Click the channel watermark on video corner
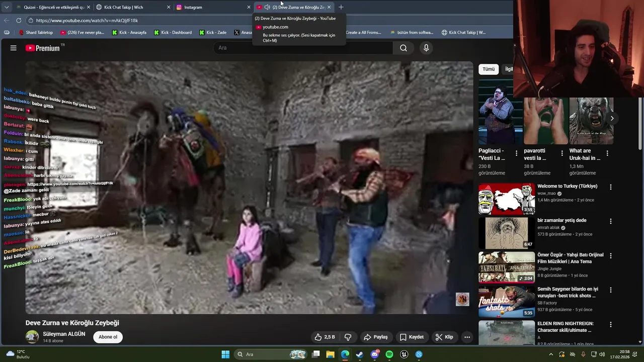 point(462,299)
